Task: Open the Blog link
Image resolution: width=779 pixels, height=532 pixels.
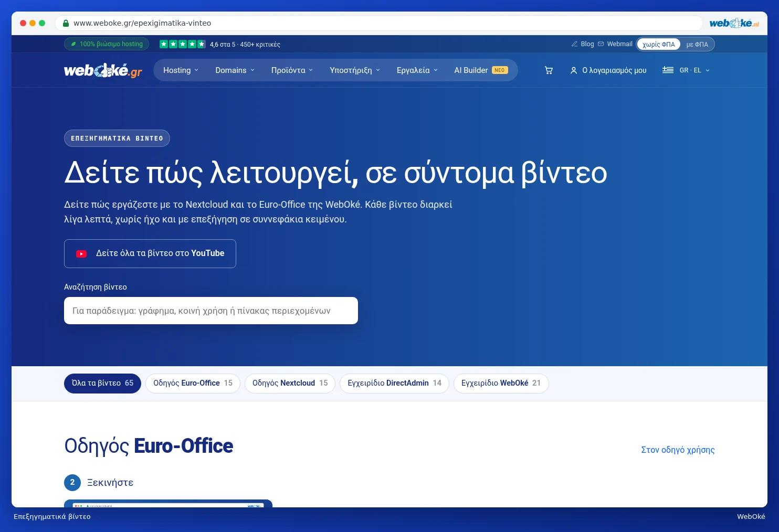Action: [x=587, y=44]
